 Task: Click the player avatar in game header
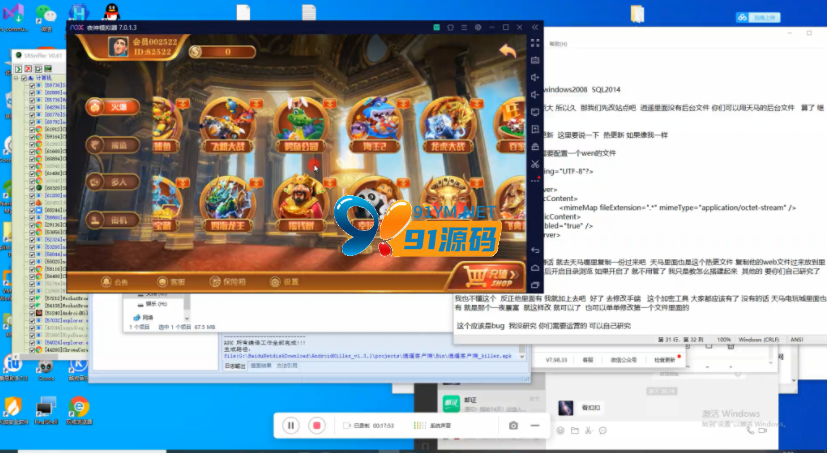118,47
